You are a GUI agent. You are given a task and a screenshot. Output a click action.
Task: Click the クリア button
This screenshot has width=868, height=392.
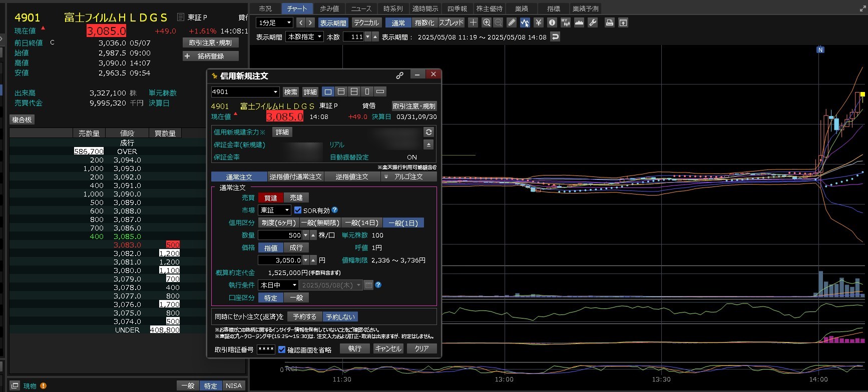pyautogui.click(x=421, y=348)
